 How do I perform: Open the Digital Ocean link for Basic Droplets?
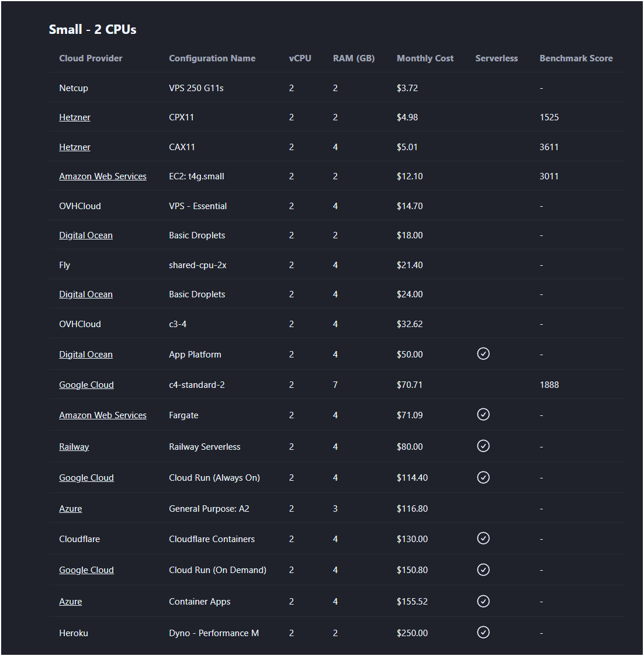85,235
